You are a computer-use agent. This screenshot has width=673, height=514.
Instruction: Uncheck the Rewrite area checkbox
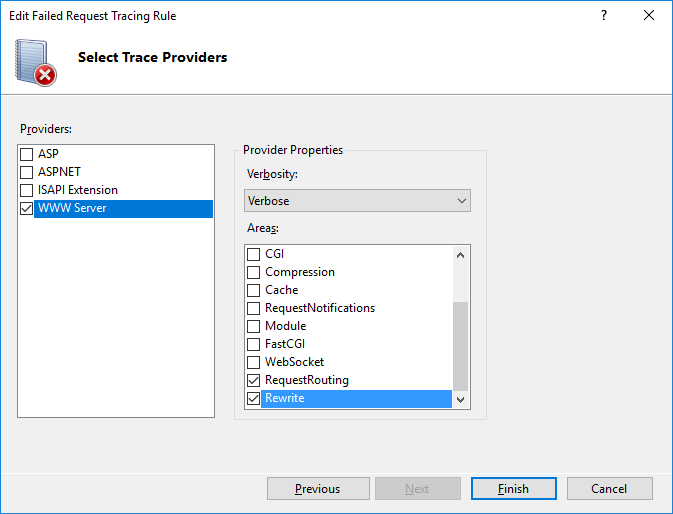point(254,398)
